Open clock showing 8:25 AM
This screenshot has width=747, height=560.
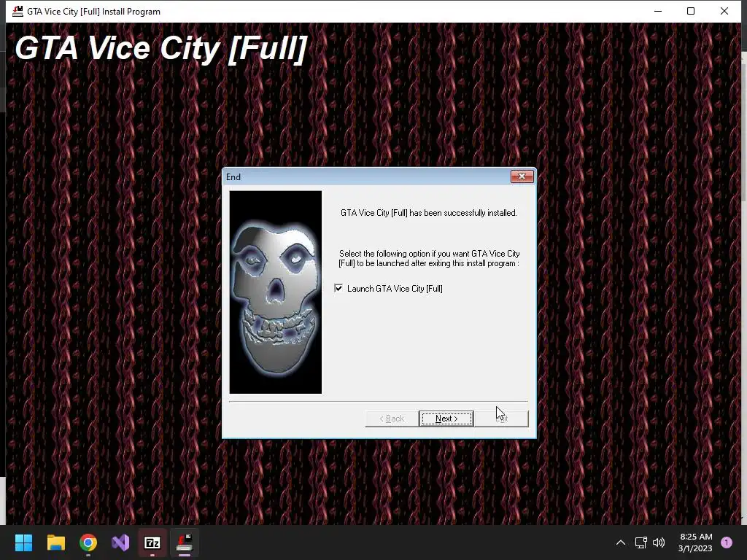click(x=695, y=542)
